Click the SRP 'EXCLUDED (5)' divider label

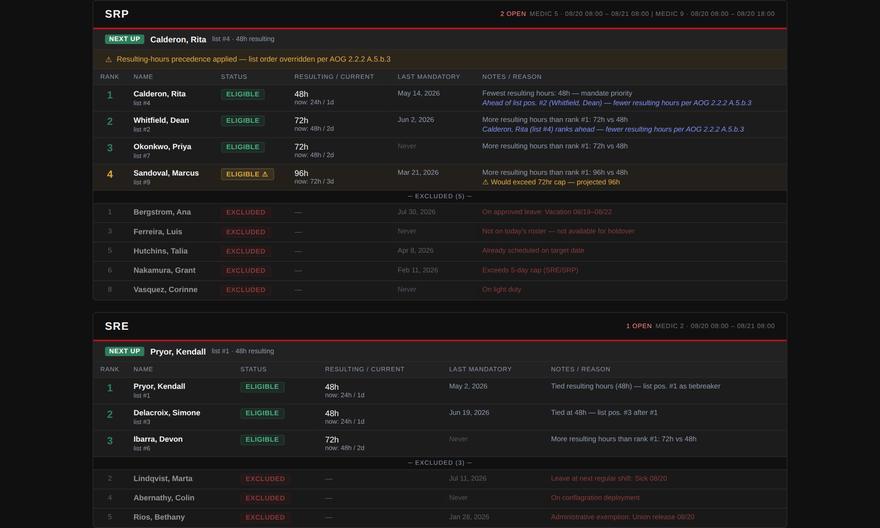[440, 196]
